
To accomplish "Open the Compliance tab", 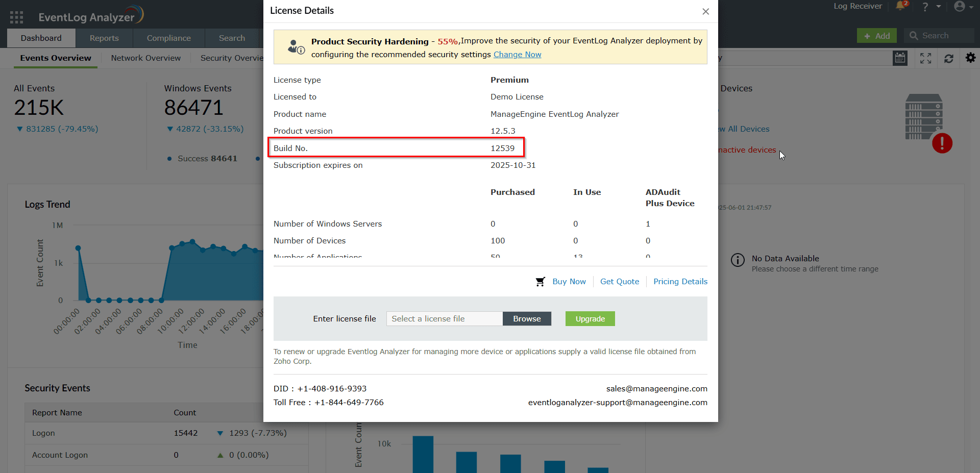I will (x=168, y=38).
